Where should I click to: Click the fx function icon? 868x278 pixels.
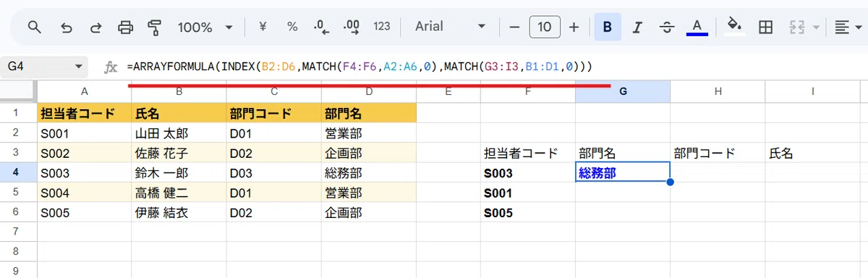[x=111, y=67]
